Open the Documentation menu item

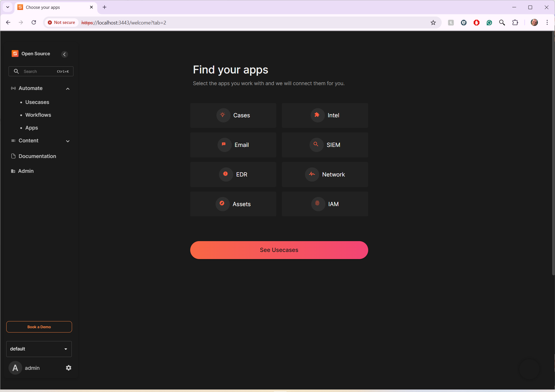pos(37,156)
